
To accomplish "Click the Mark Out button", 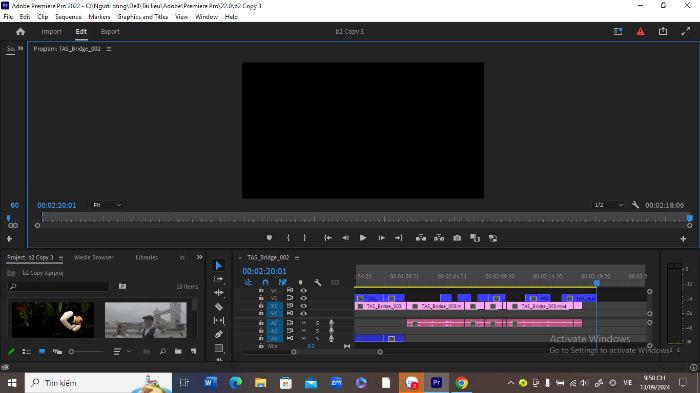I will 304,238.
